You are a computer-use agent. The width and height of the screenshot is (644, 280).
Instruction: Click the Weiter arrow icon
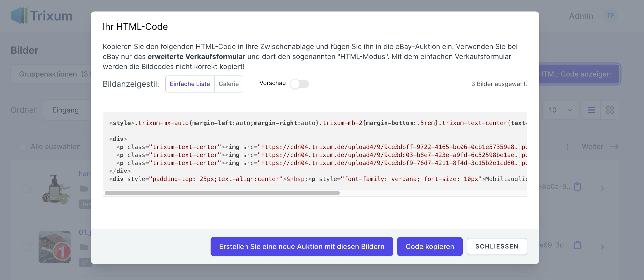click(x=614, y=146)
